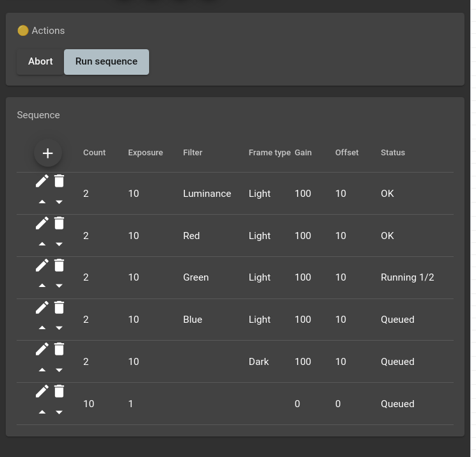Edit the Green filter sequence row
Image resolution: width=476 pixels, height=457 pixels.
pyautogui.click(x=42, y=265)
